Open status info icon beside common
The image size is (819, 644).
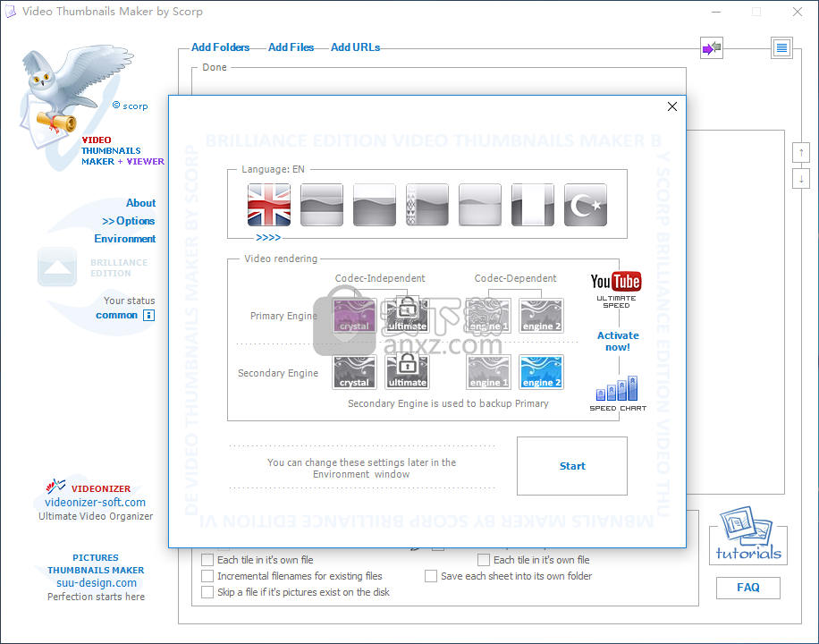[x=148, y=315]
